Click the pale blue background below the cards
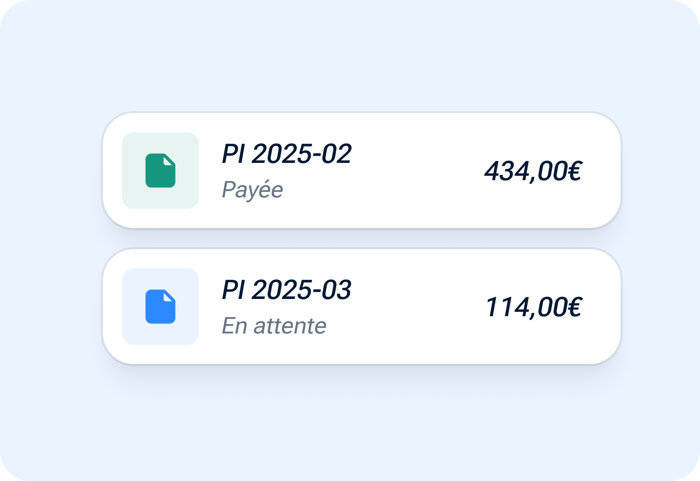This screenshot has width=700, height=481. tap(350, 424)
